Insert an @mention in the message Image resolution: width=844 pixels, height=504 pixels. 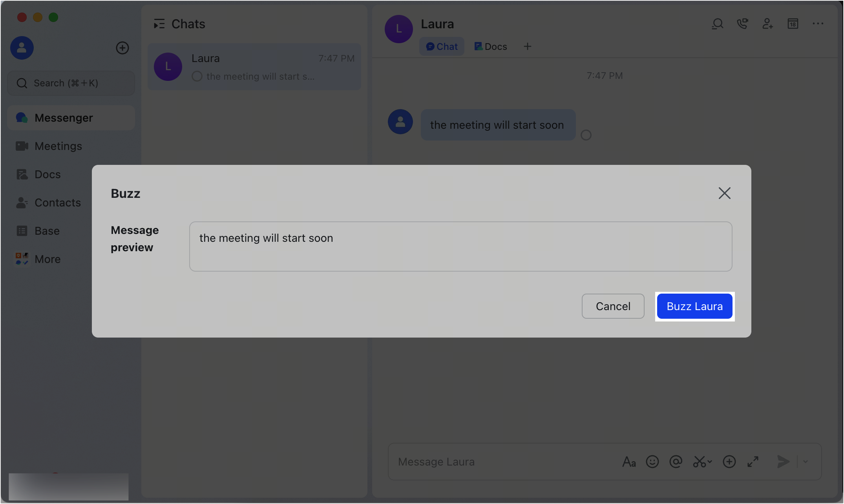[x=676, y=462]
